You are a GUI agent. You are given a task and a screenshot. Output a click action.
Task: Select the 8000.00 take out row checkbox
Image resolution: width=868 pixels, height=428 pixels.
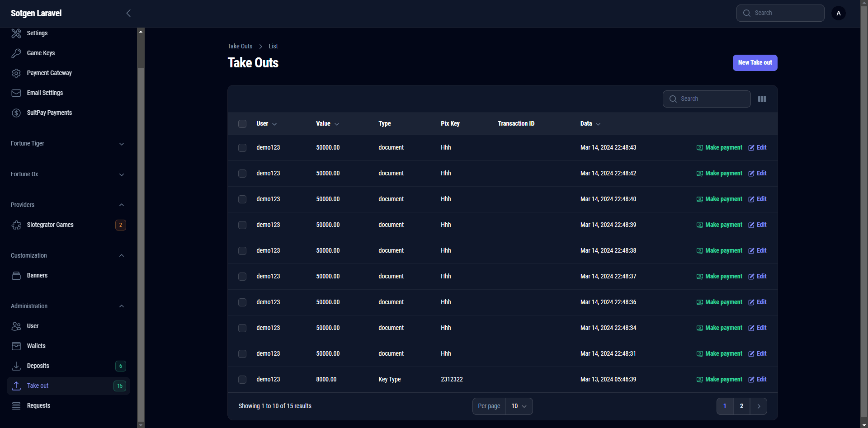(x=242, y=380)
